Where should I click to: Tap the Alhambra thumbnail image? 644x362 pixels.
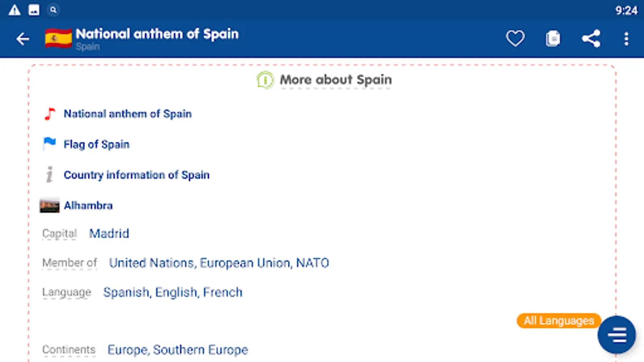click(x=50, y=206)
